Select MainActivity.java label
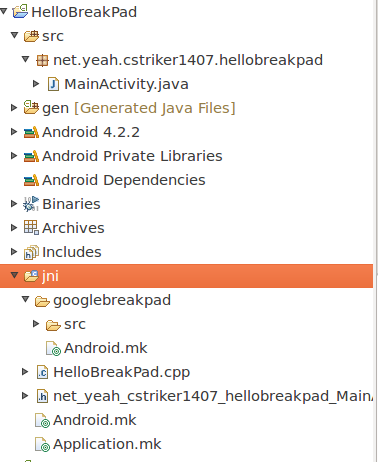 (x=126, y=85)
